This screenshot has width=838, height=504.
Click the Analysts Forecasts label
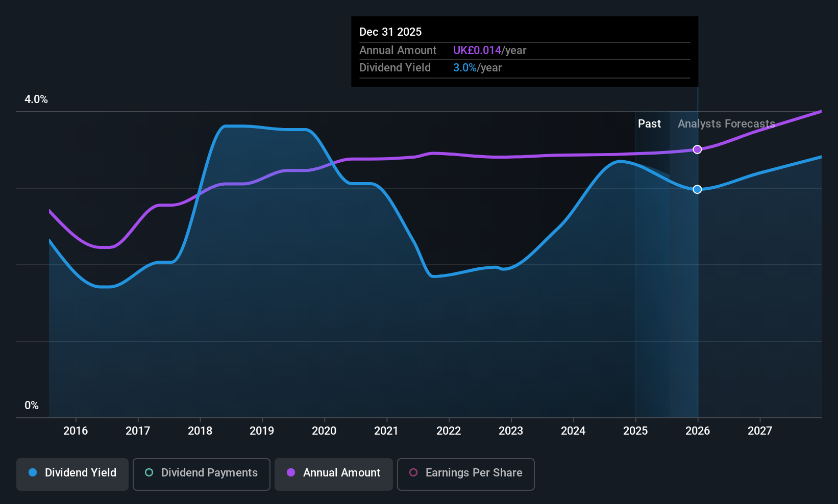coord(726,124)
